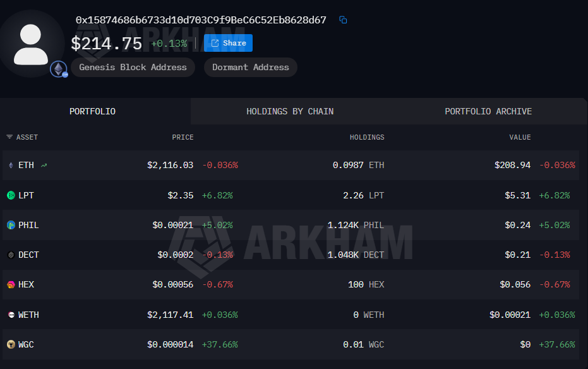Click the Ethereum chain badge on avatar
This screenshot has height=369, width=588.
59,69
